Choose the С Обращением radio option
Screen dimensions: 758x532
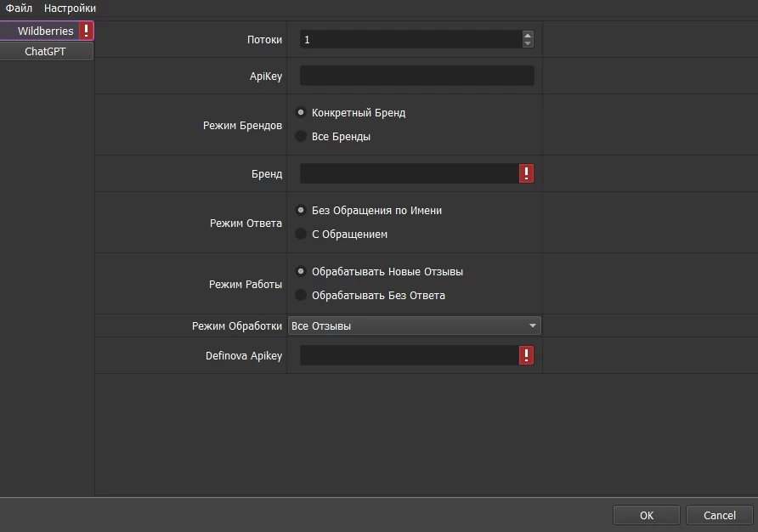[301, 234]
